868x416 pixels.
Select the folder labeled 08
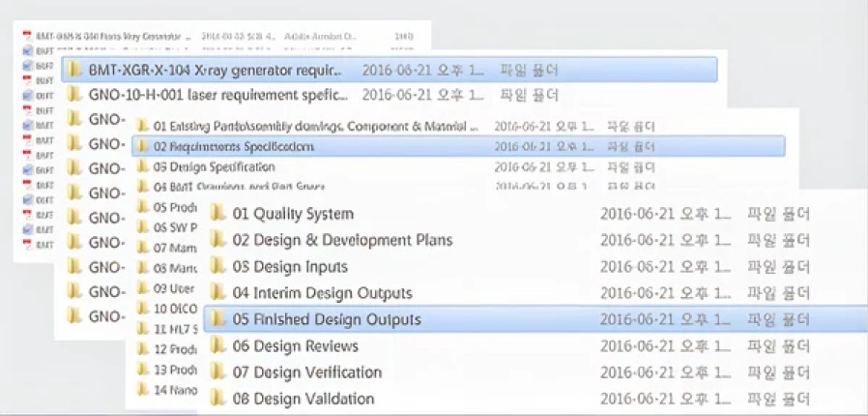tap(175, 268)
